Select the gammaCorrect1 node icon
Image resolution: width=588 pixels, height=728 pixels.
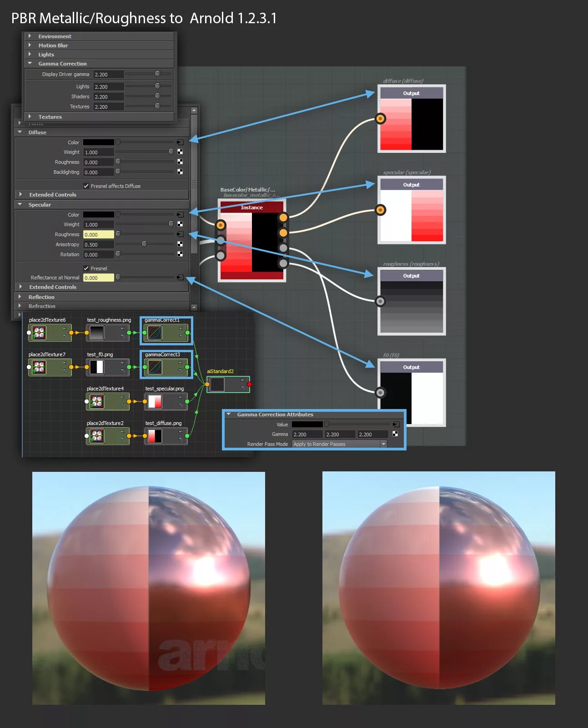155,333
